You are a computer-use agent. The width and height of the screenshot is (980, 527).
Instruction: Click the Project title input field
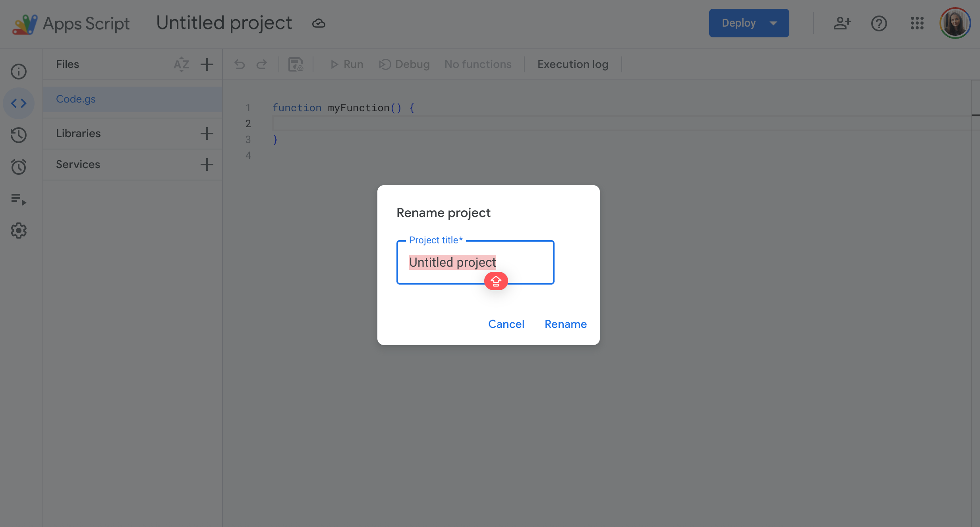476,262
